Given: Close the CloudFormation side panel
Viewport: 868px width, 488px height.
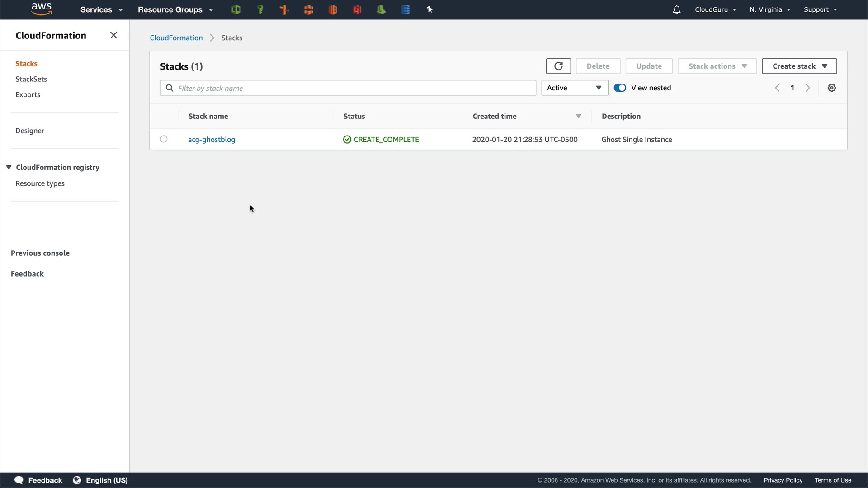Looking at the screenshot, I should [113, 35].
